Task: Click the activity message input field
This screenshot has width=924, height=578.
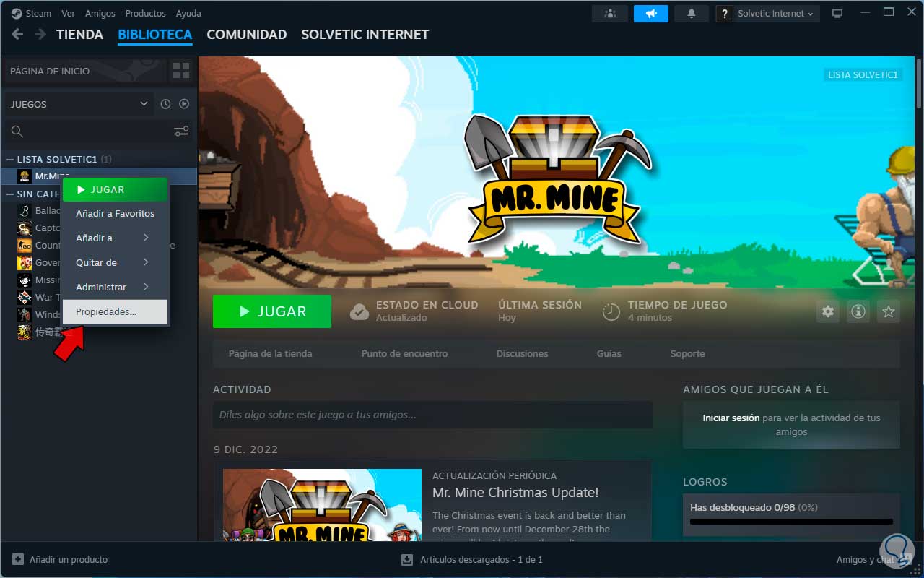Action: pos(432,415)
